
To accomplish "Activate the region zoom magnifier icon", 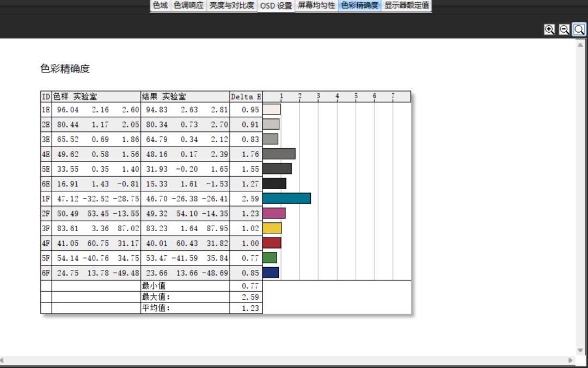I will 578,29.
